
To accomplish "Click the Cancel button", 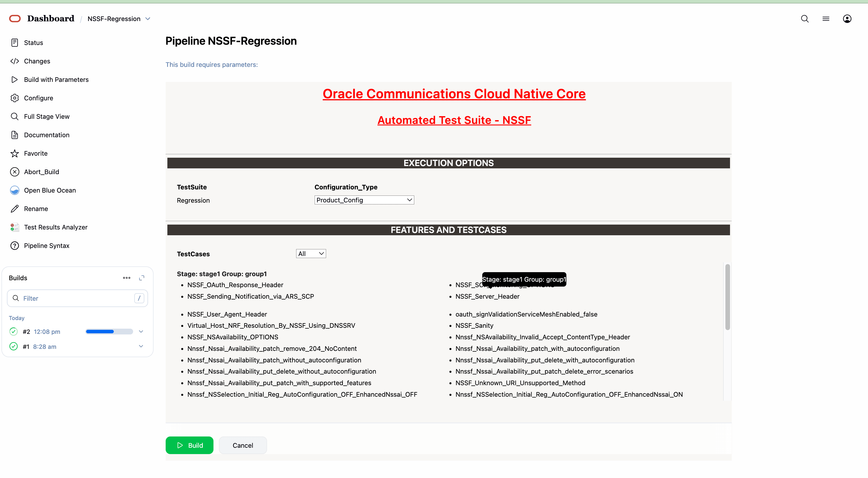I will [243, 445].
